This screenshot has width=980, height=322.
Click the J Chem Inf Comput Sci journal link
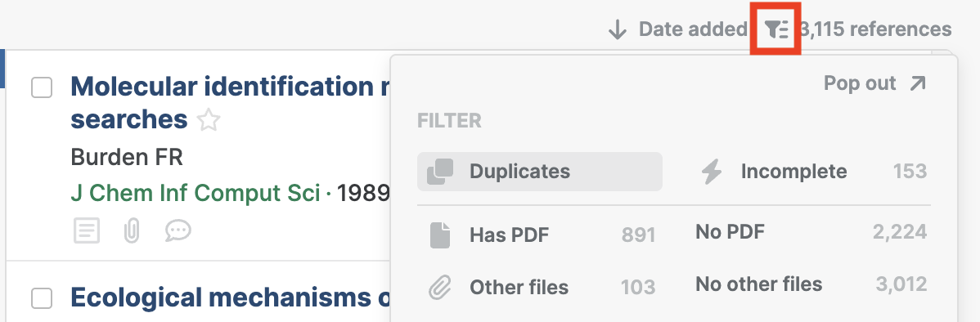point(195,194)
